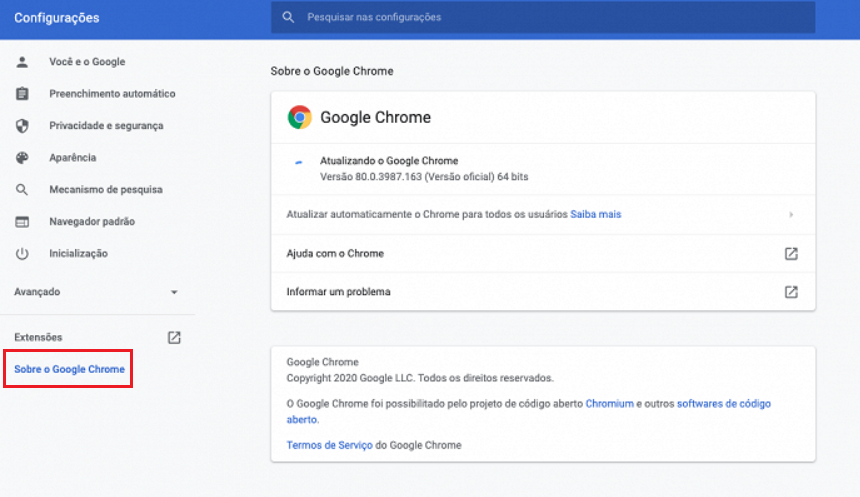
Task: Open the softwares de código aberto link
Action: [723, 404]
